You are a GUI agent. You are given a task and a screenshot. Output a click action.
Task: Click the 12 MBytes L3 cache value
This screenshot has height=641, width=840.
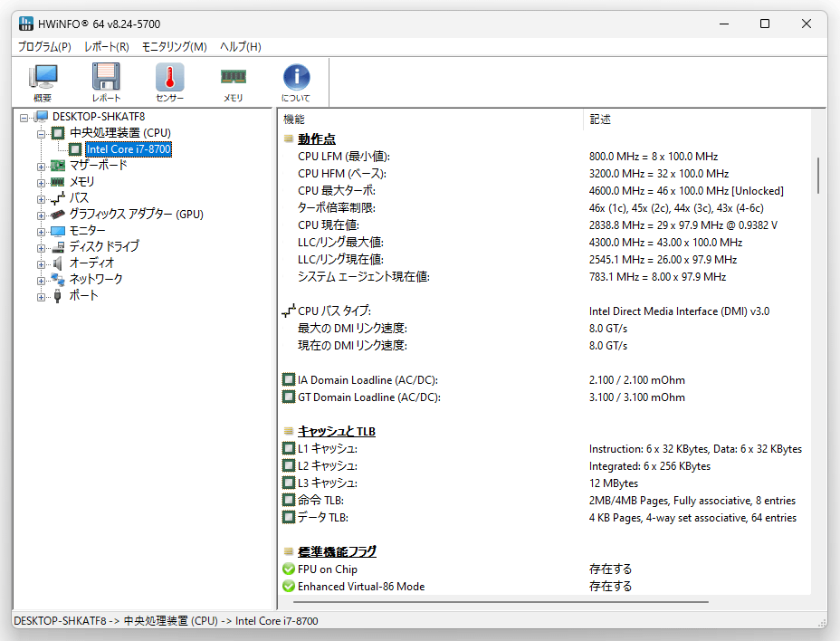(x=614, y=483)
